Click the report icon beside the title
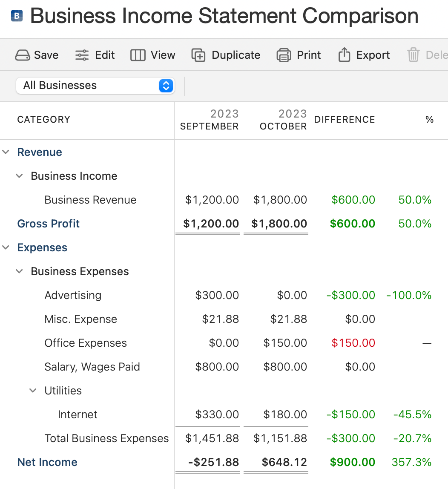Viewport: 448px width, 489px height. [17, 16]
